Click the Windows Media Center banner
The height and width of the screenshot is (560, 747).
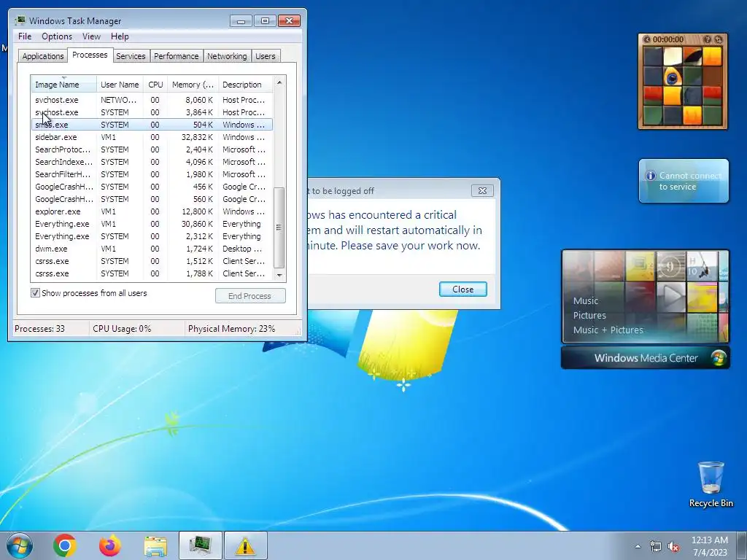coord(646,357)
